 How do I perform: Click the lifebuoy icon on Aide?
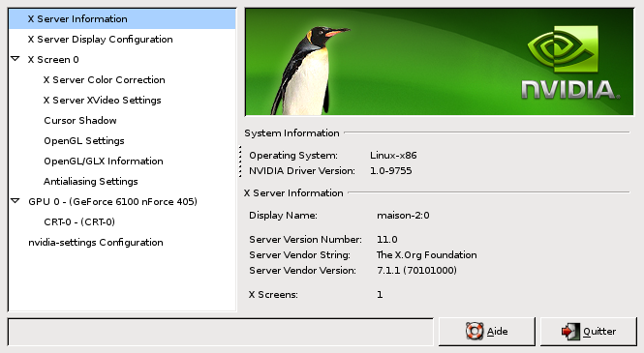click(475, 332)
